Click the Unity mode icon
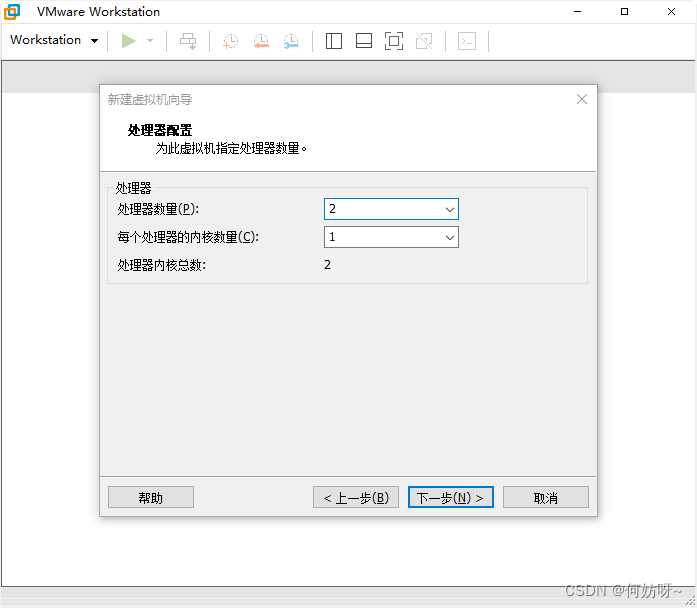Image resolution: width=697 pixels, height=608 pixels. tap(424, 41)
